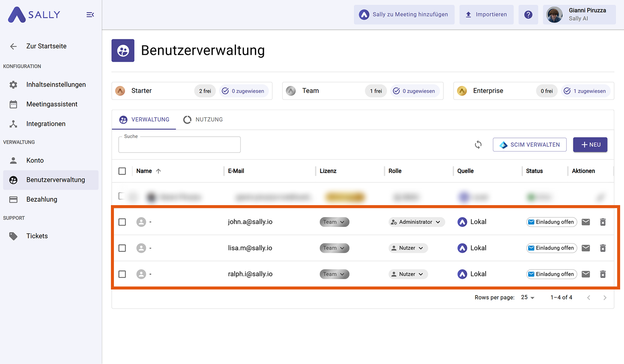Expand the Team license dropdown for lisa.m
Image resolution: width=624 pixels, height=364 pixels.
click(x=334, y=248)
